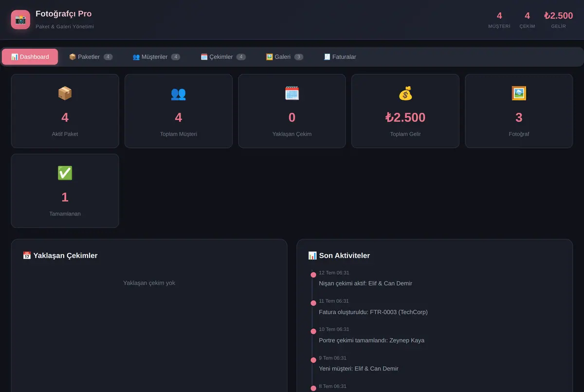Screen dimensions: 584x392
Task: Go to the Çekimler tab
Action: coord(223,57)
